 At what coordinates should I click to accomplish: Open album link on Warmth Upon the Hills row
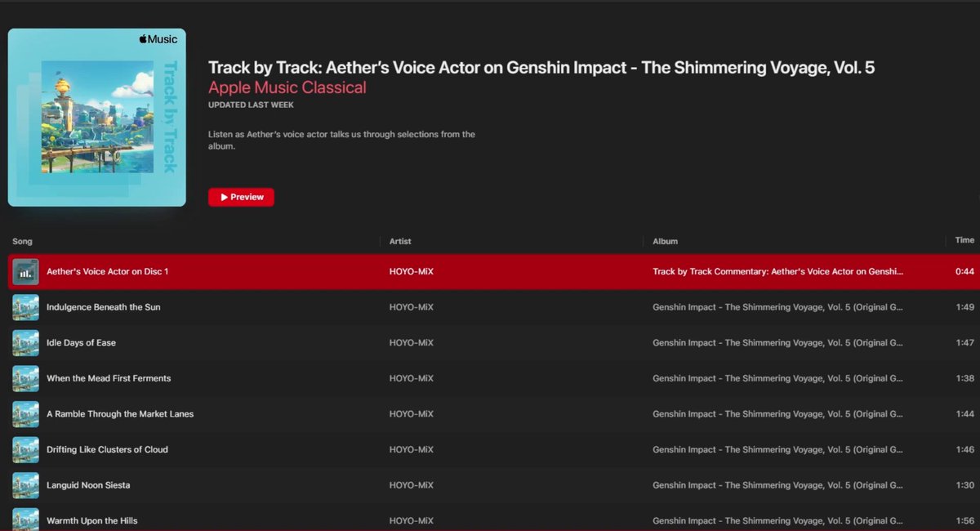coord(777,520)
